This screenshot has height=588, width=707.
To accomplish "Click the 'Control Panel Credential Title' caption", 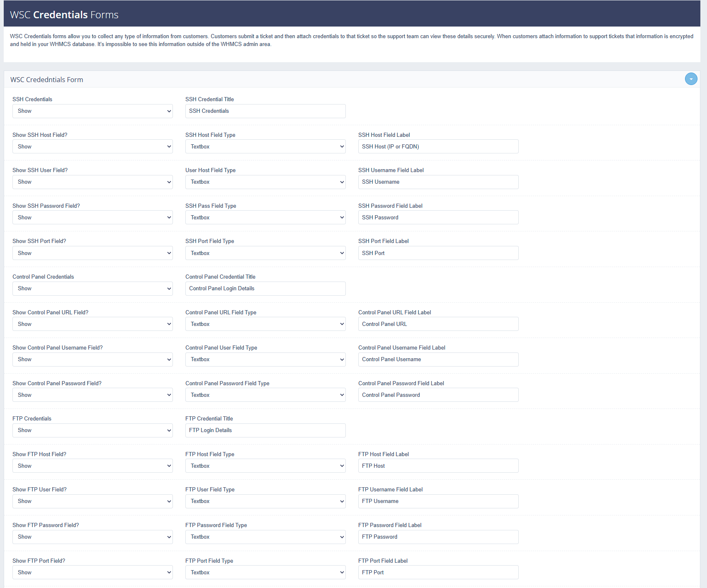I will [220, 277].
